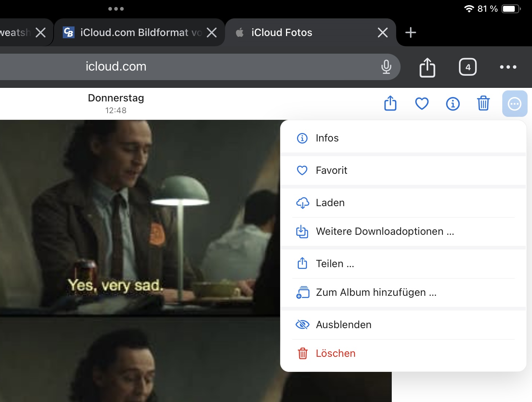Tap the Wi-Fi icon in status bar
The image size is (532, 402).
coord(469,9)
